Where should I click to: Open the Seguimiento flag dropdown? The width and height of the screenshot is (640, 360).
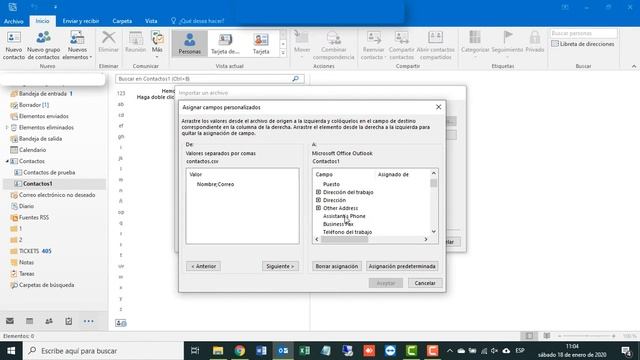507,44
